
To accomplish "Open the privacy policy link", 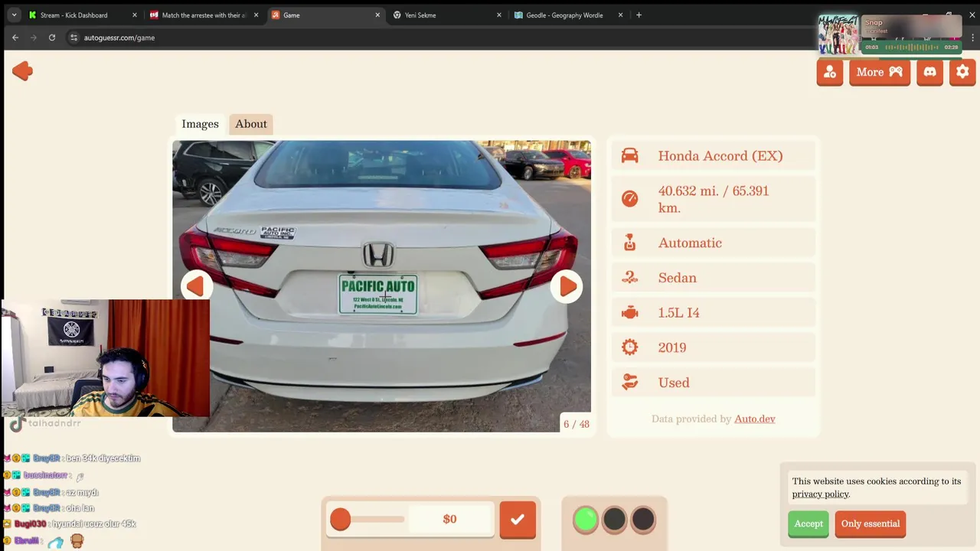I will point(821,494).
